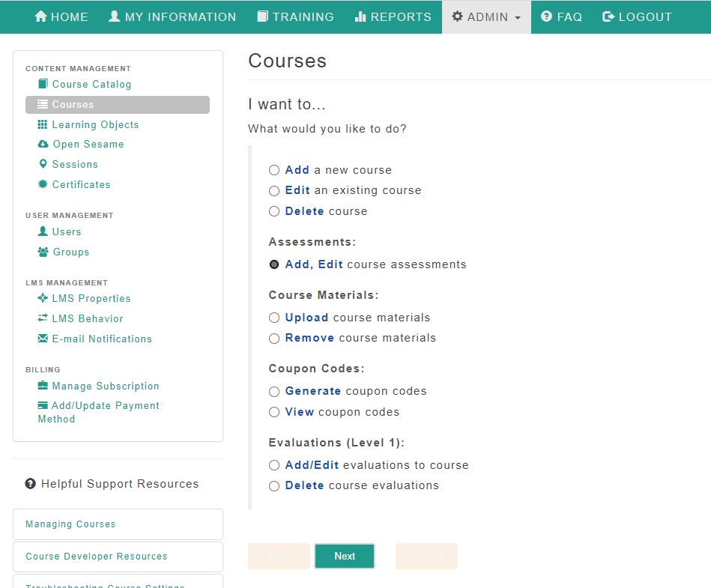The height and width of the screenshot is (588, 711).
Task: Click the 'Helpful Support Resources' heading text
Action: click(120, 484)
